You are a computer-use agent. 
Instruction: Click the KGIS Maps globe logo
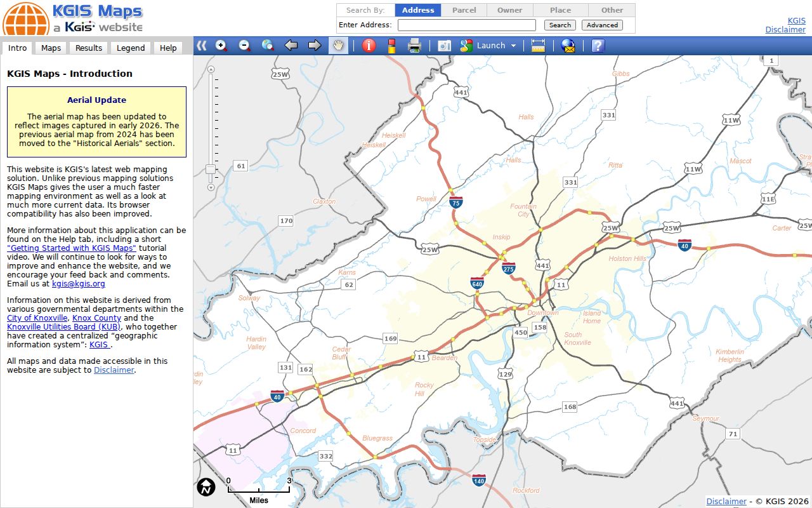click(25, 18)
